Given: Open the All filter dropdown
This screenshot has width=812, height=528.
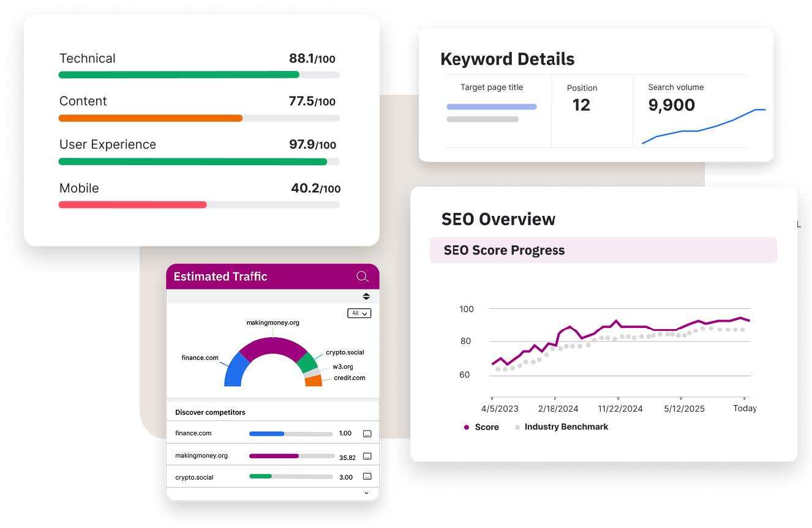Looking at the screenshot, I should (x=359, y=313).
